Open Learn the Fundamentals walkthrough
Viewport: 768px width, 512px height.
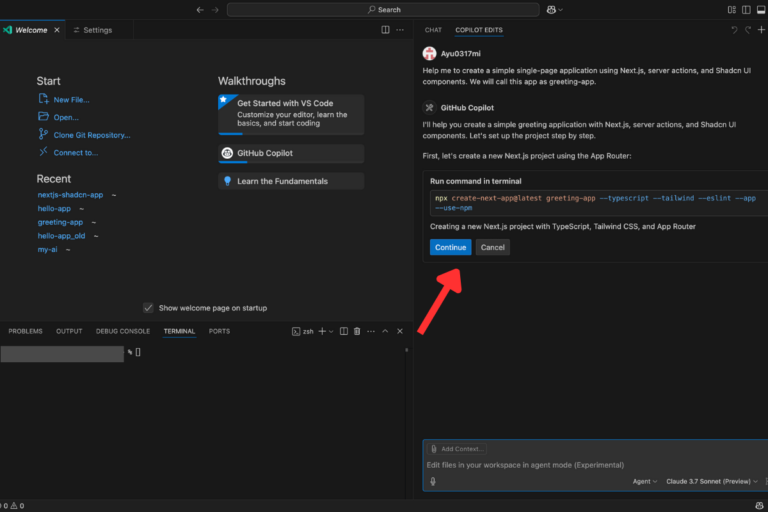291,181
